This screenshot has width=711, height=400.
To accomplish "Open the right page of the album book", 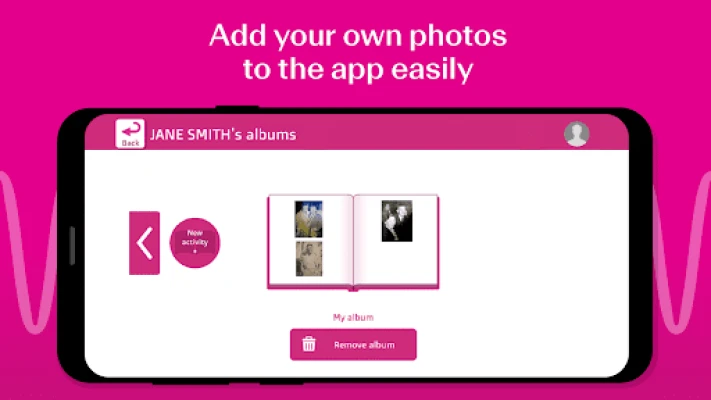I will [x=396, y=241].
